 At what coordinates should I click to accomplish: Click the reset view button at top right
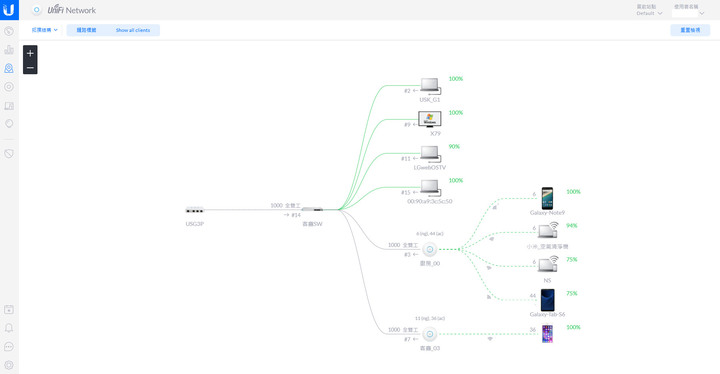pyautogui.click(x=690, y=30)
